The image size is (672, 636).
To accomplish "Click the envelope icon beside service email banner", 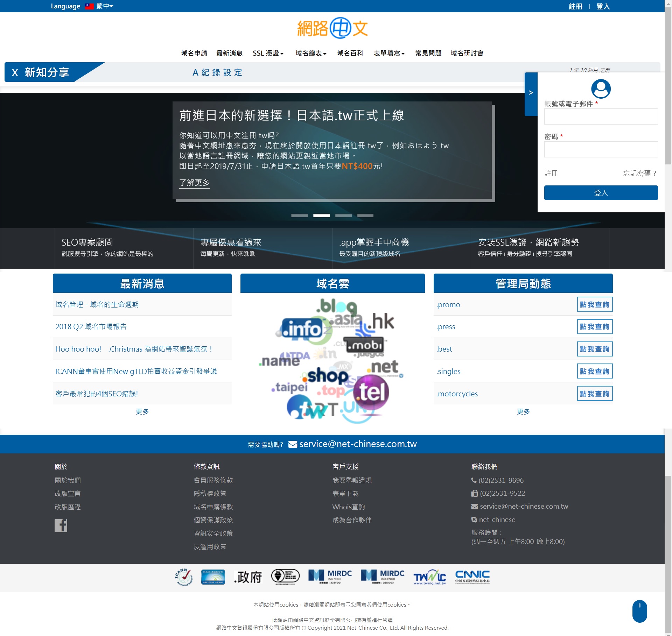I will 293,444.
